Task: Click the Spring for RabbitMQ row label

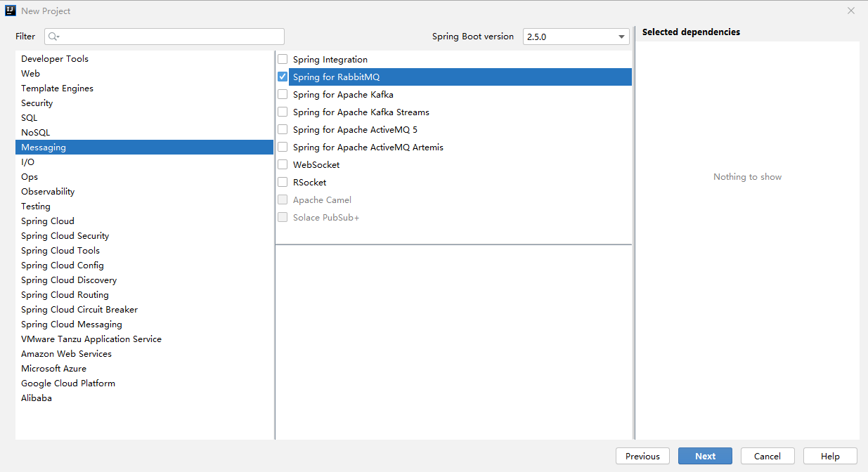Action: (x=336, y=77)
